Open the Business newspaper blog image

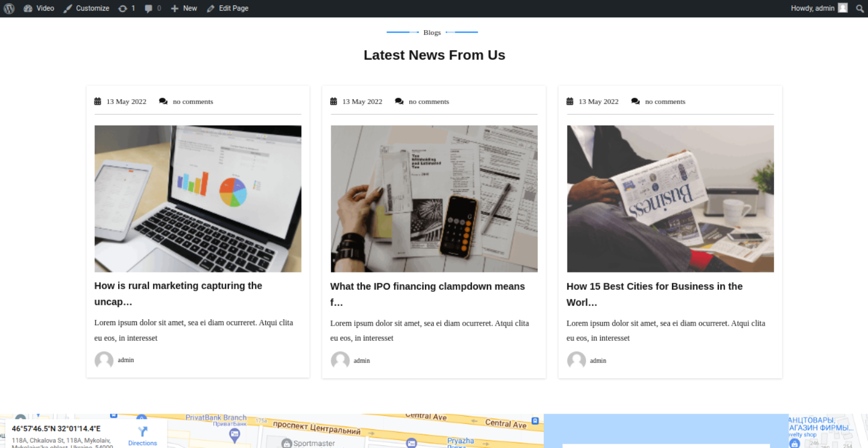click(670, 199)
